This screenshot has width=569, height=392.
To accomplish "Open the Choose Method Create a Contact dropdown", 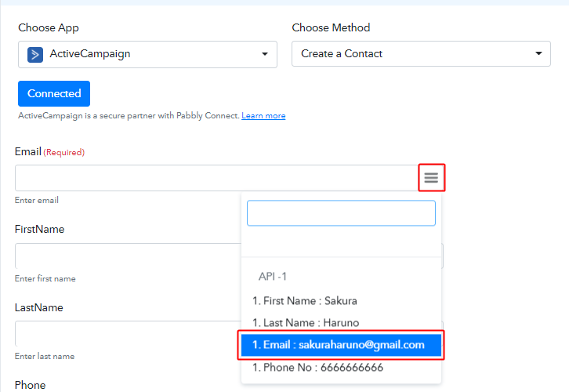I will coord(421,54).
